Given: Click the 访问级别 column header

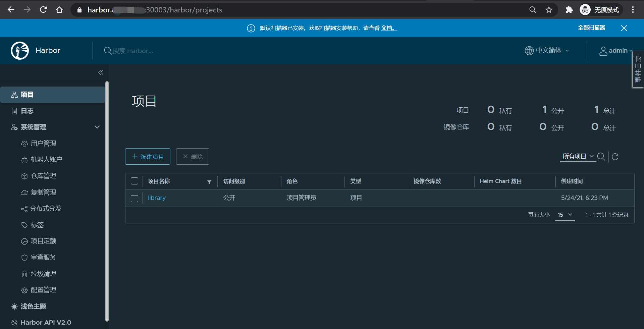Looking at the screenshot, I should (234, 181).
